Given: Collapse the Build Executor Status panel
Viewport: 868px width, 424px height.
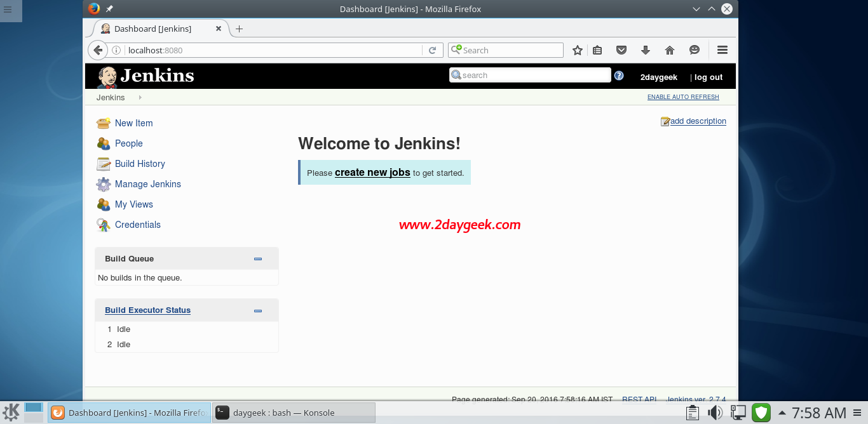Looking at the screenshot, I should pyautogui.click(x=258, y=310).
